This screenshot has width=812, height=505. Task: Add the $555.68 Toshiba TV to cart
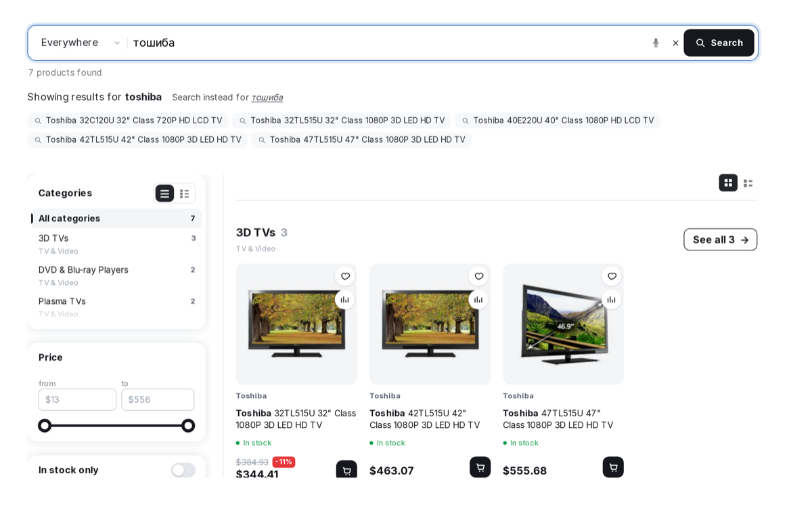[x=613, y=467]
